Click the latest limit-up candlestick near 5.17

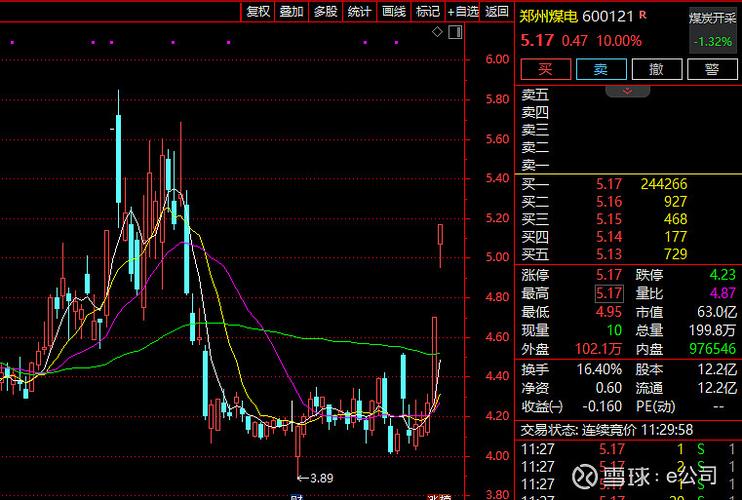[441, 246]
